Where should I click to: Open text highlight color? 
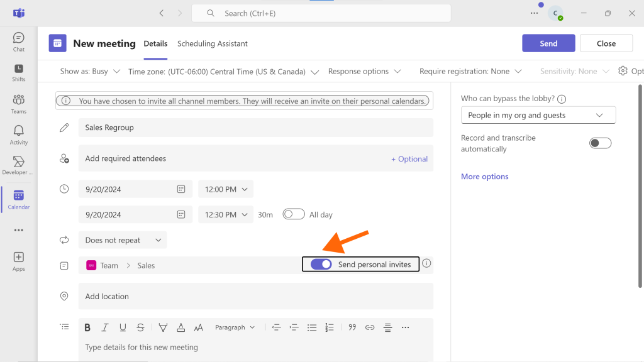click(x=163, y=327)
